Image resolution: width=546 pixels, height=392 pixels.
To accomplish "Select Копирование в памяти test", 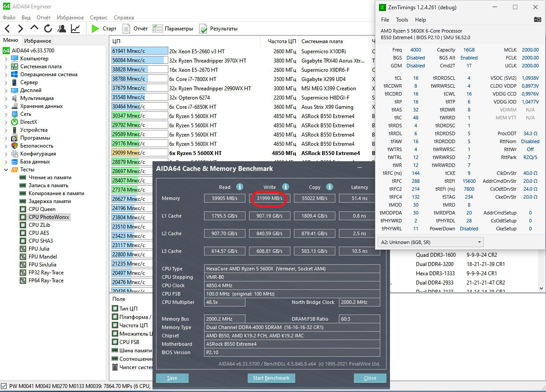I will 56,193.
